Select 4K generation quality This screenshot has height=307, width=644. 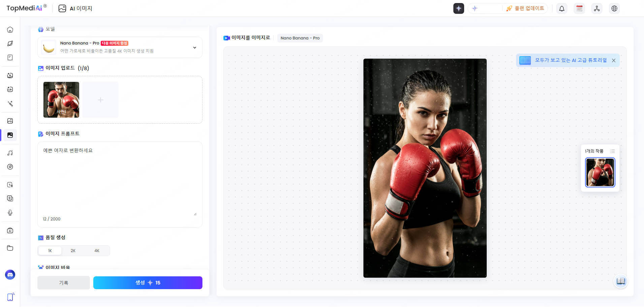[97, 251]
